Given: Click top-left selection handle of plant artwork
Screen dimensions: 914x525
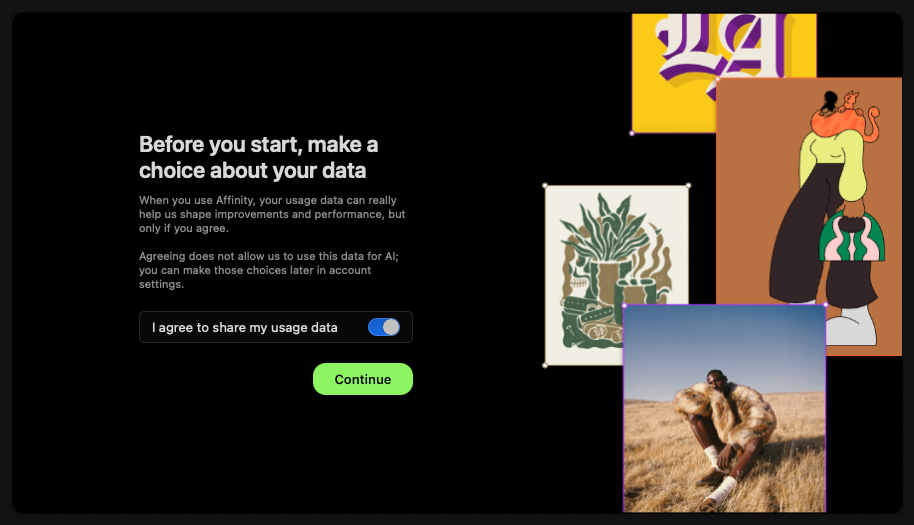Looking at the screenshot, I should click(x=545, y=185).
